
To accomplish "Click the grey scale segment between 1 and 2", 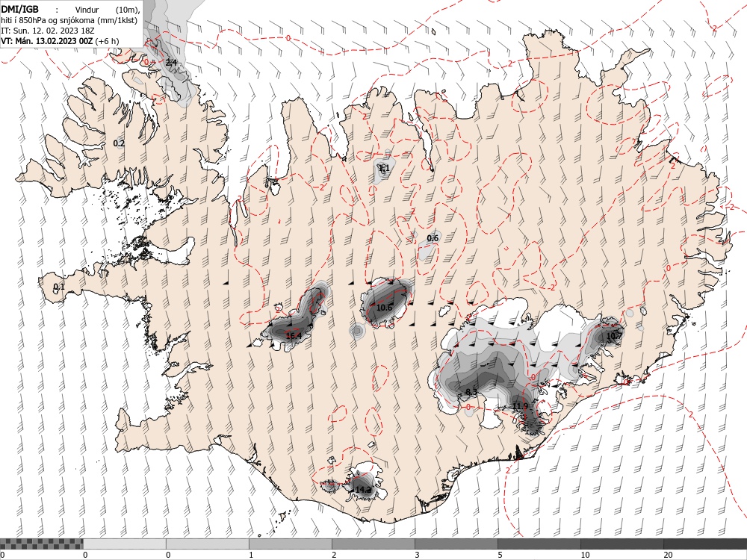I will tap(291, 544).
